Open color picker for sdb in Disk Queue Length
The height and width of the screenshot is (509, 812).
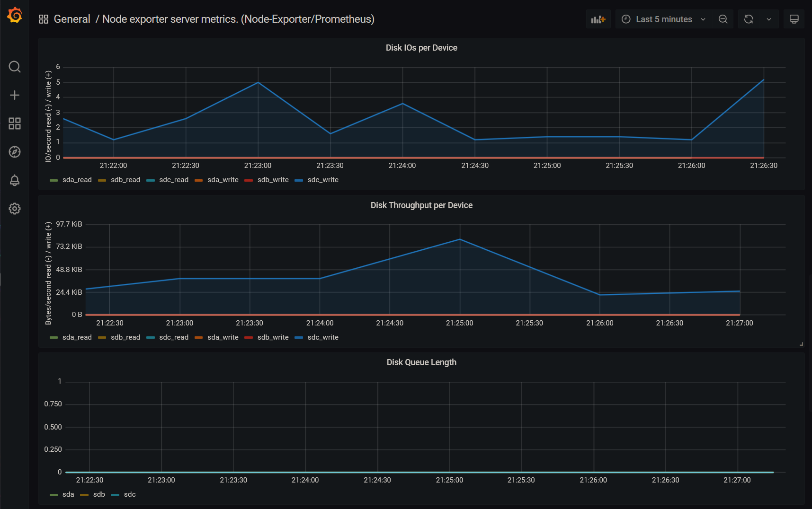84,495
